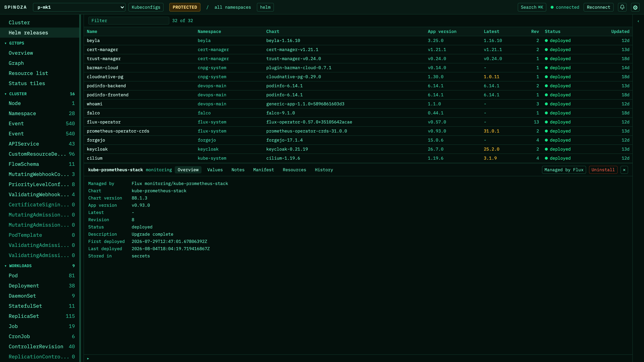Select the podinfo-frontend release row
Image resolution: width=644 pixels, height=362 pixels.
point(358,95)
